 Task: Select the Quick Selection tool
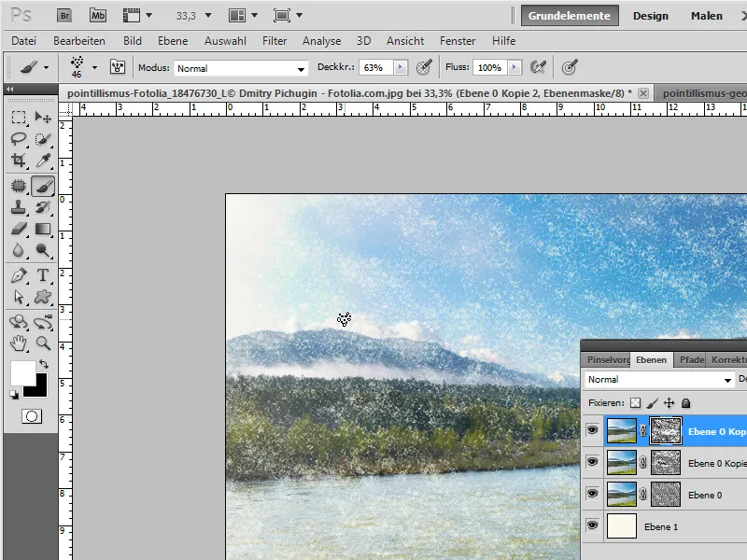[43, 139]
